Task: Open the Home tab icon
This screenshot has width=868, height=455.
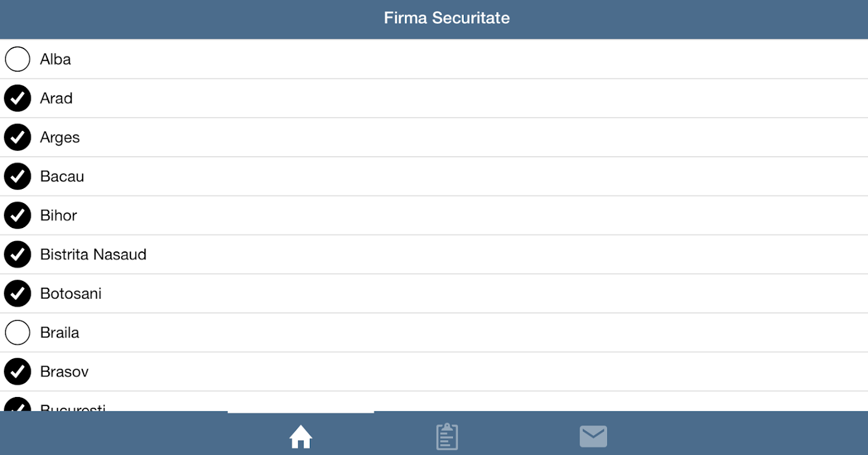Action: (x=301, y=437)
